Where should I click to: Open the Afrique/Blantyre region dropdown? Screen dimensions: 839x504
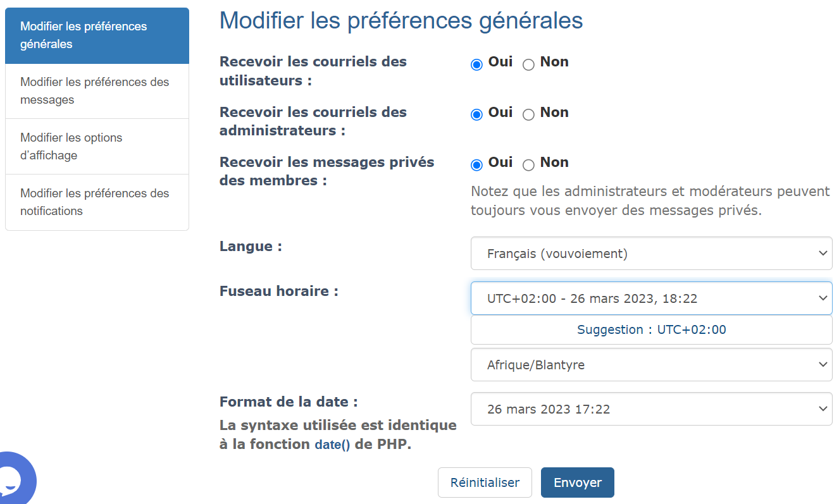click(651, 365)
